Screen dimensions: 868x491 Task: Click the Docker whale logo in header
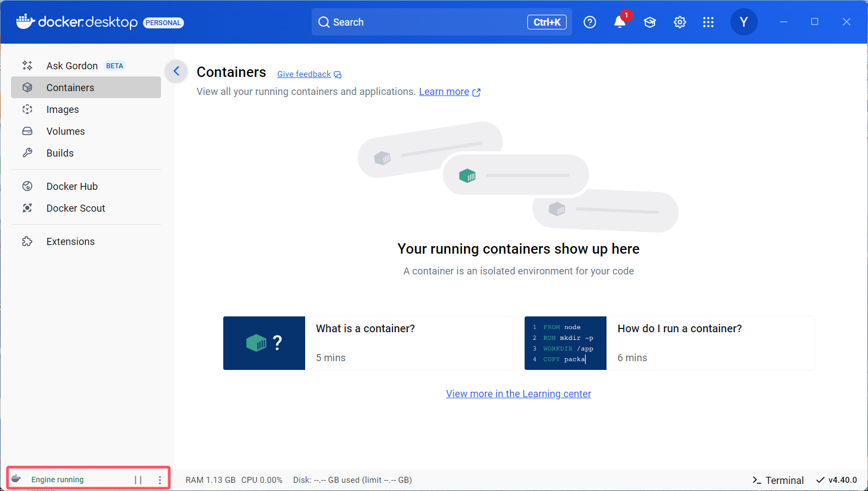(x=26, y=21)
